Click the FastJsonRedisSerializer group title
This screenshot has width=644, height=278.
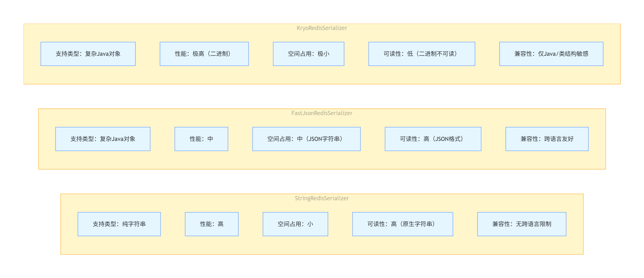point(322,113)
